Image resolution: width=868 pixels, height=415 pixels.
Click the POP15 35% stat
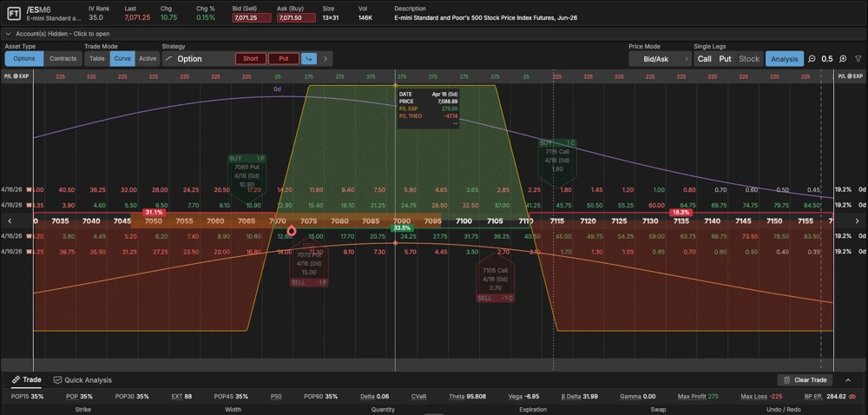pyautogui.click(x=27, y=396)
